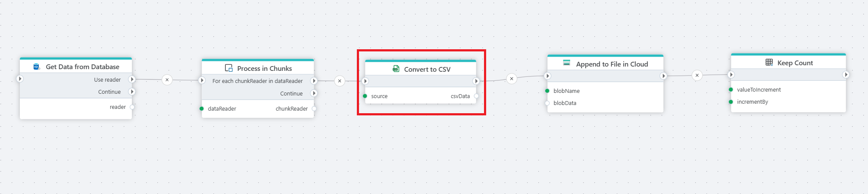This screenshot has width=868, height=194.
Task: Click the blobData input port
Action: [x=547, y=103]
